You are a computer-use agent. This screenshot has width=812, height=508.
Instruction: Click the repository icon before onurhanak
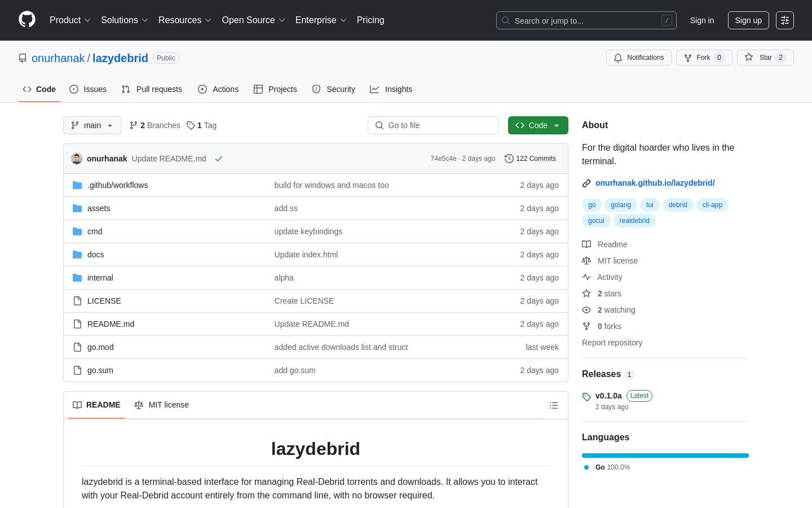coord(23,58)
